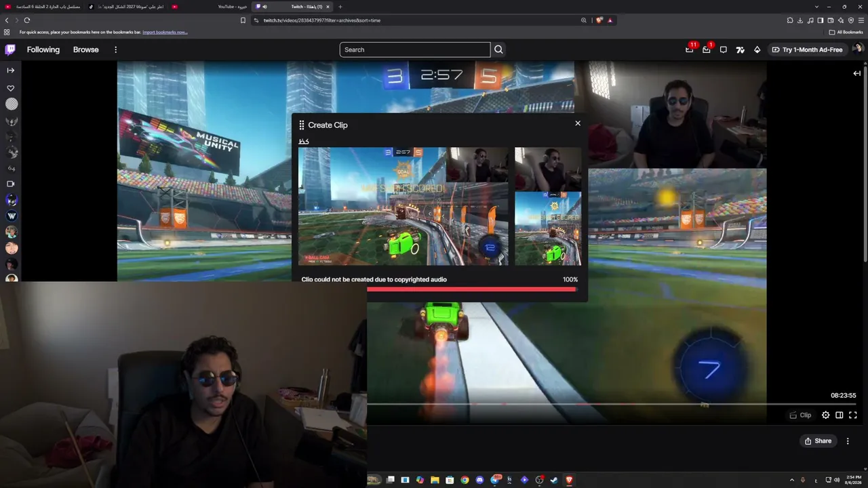Toggle theatre mode

click(x=840, y=415)
